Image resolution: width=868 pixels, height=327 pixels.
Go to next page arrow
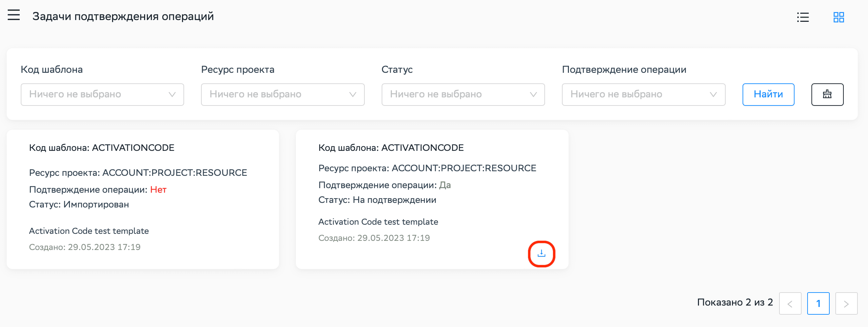point(846,303)
